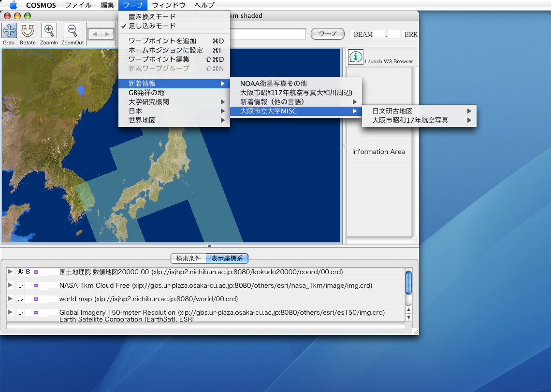Toggle visibility of Global Imagery 150-meter layer
Screen dimensions: 551x392
pyautogui.click(x=20, y=312)
